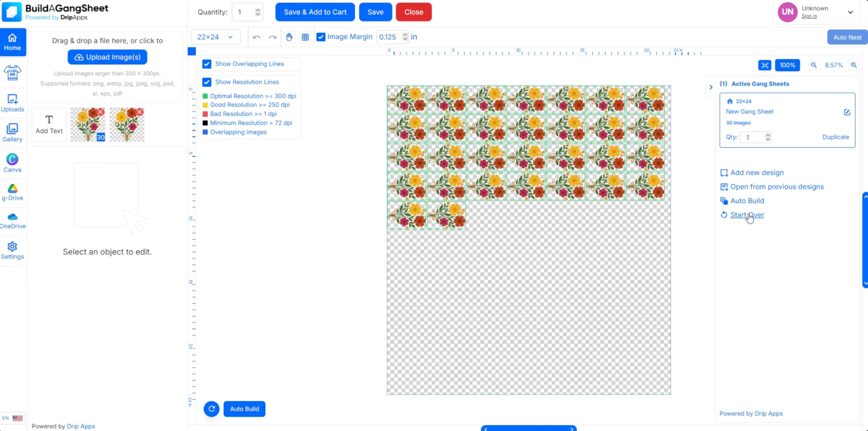Click the fit-to-screen icon
The width and height of the screenshot is (868, 431).
pyautogui.click(x=765, y=65)
